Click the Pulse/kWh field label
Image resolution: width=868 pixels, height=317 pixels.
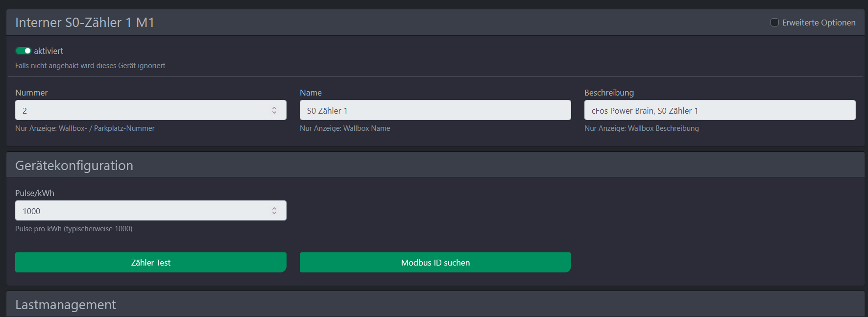tap(35, 193)
